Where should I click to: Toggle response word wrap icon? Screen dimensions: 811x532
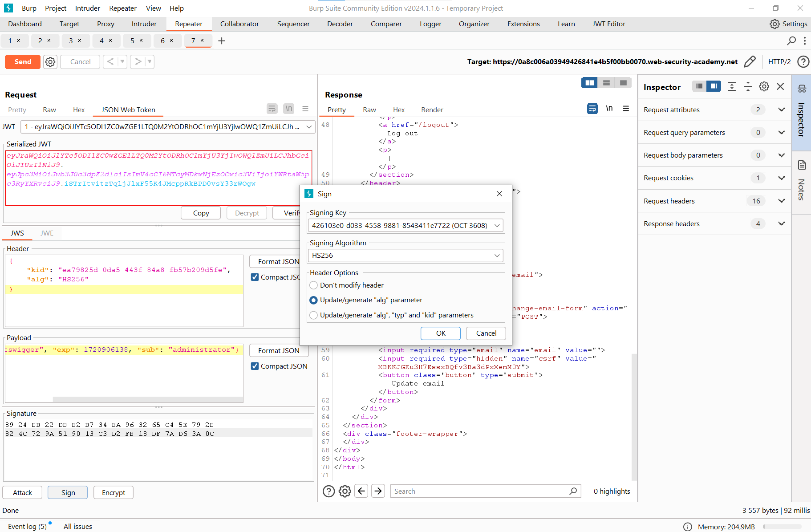pyautogui.click(x=592, y=109)
